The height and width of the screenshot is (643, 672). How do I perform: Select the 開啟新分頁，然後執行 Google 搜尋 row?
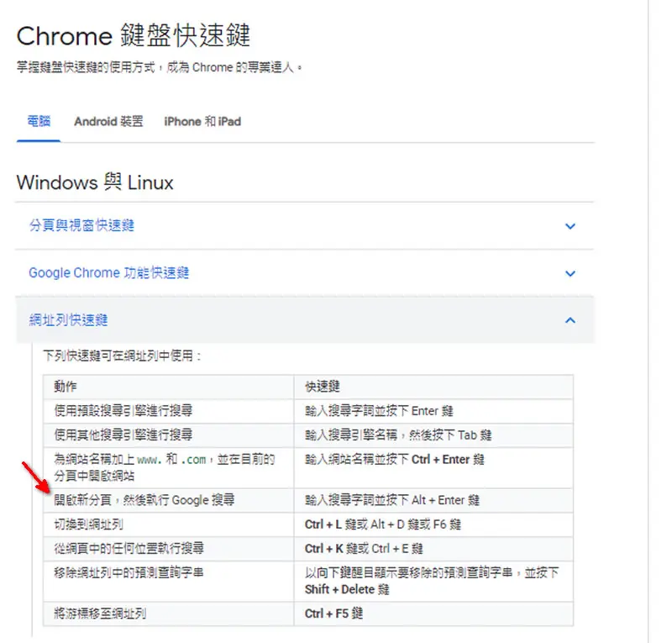(x=308, y=500)
